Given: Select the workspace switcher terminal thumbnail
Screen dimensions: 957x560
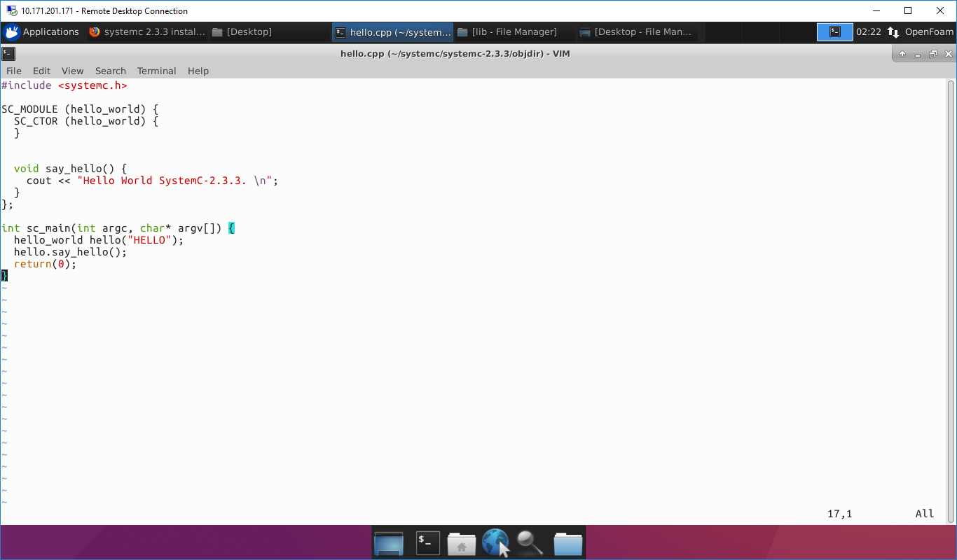Looking at the screenshot, I should point(835,32).
